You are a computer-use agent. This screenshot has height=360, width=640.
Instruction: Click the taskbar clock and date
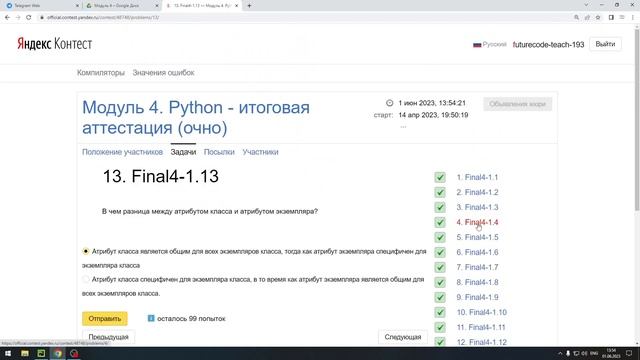pyautogui.click(x=611, y=353)
